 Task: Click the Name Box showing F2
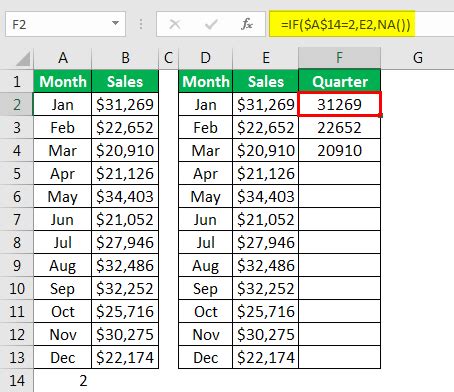[65, 24]
